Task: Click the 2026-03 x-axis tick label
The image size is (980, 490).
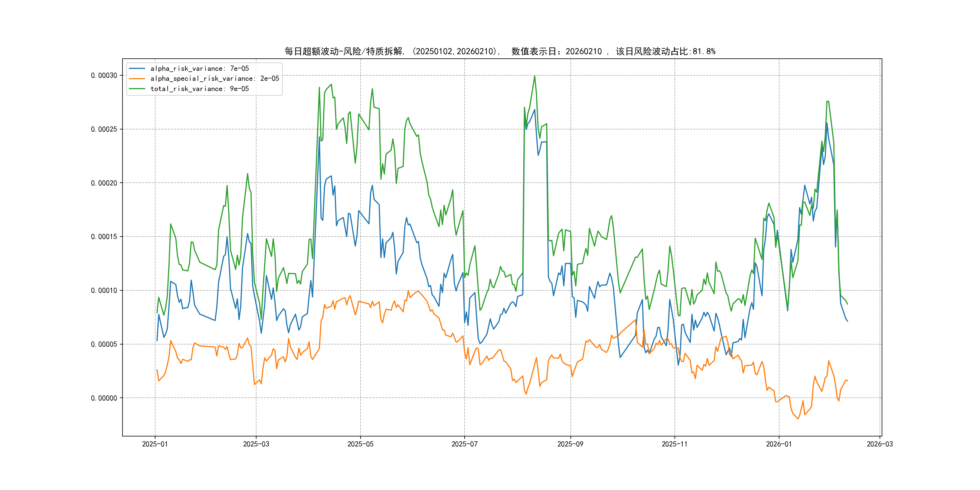Action: [880, 444]
